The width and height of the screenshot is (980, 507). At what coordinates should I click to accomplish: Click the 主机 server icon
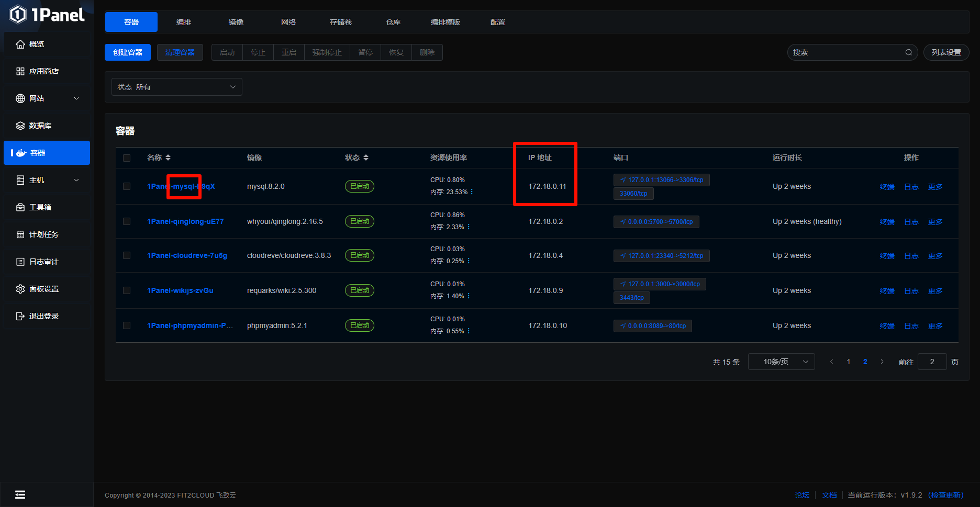click(20, 181)
